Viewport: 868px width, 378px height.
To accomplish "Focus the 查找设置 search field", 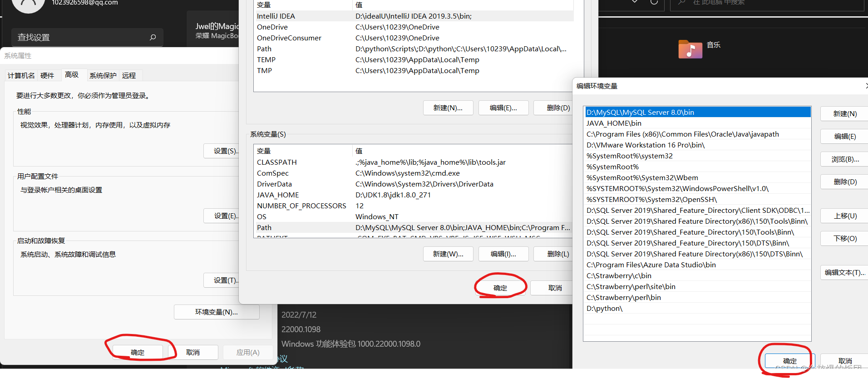I will (x=87, y=37).
